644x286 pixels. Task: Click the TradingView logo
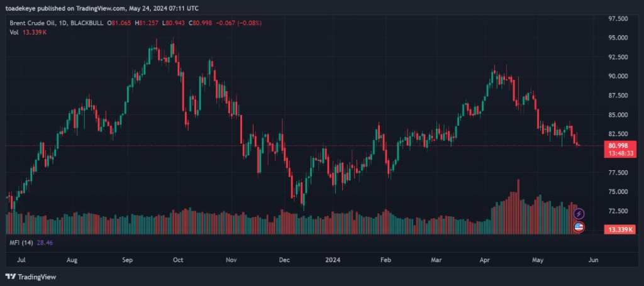[x=31, y=277]
